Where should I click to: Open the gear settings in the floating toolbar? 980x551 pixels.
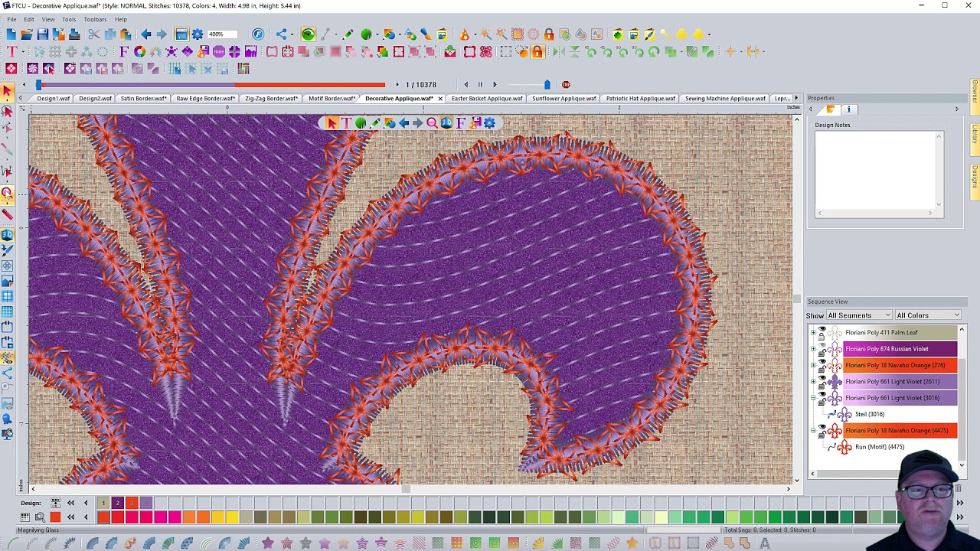click(489, 123)
